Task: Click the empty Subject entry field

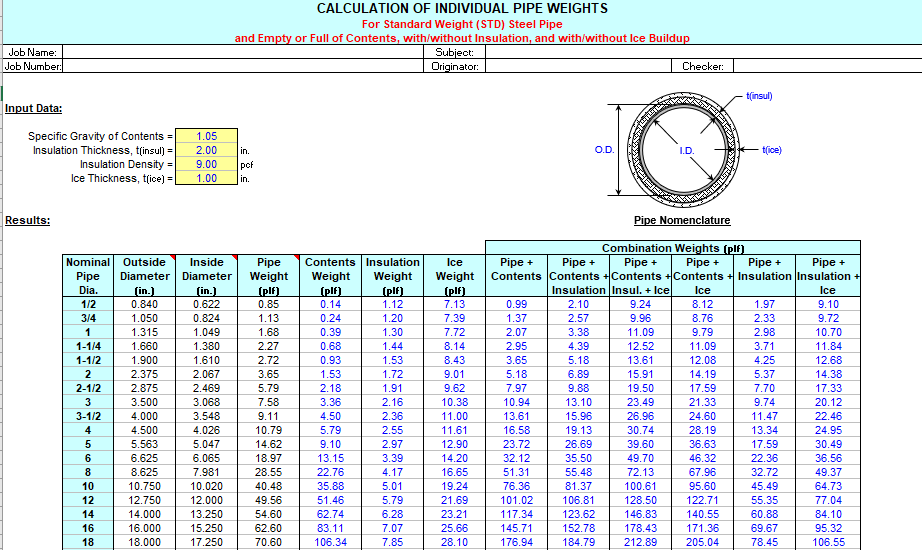Action: coord(703,52)
